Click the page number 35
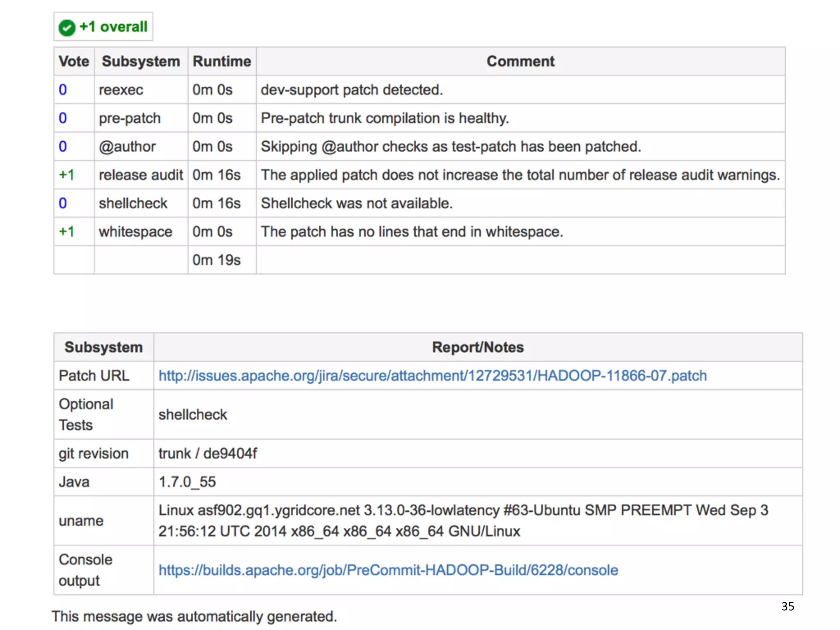 click(x=787, y=606)
